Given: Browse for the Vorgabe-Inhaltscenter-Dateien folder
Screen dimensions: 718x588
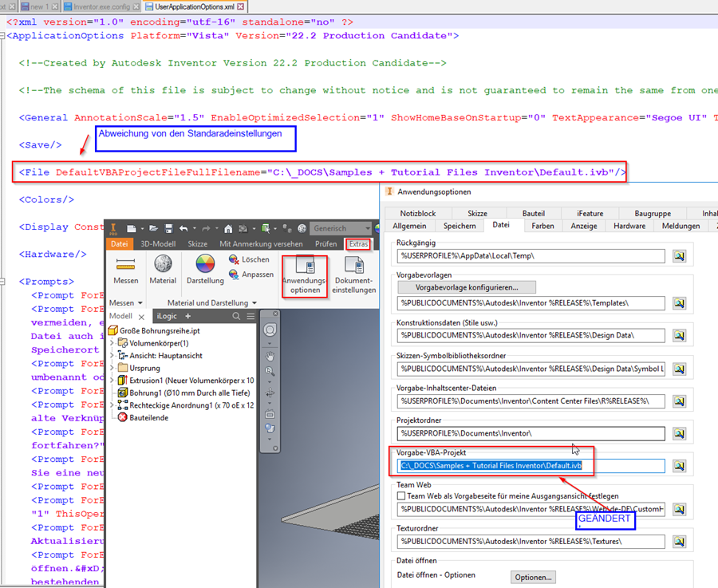Looking at the screenshot, I should (x=679, y=401).
